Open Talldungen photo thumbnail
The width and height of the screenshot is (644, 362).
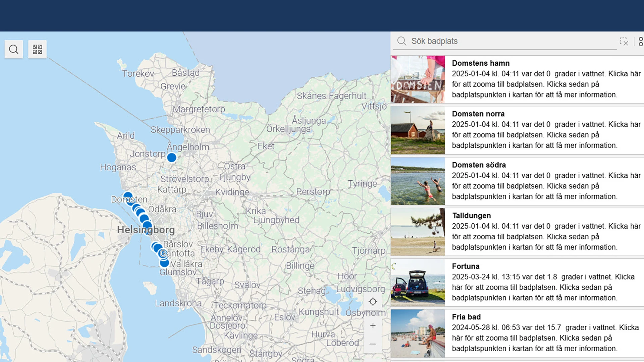[x=418, y=232]
